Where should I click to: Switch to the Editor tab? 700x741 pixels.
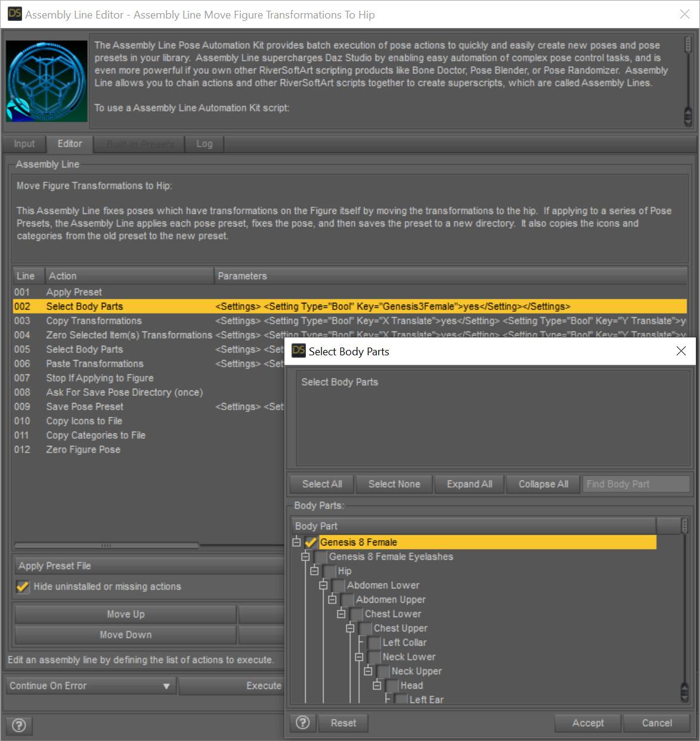click(70, 144)
